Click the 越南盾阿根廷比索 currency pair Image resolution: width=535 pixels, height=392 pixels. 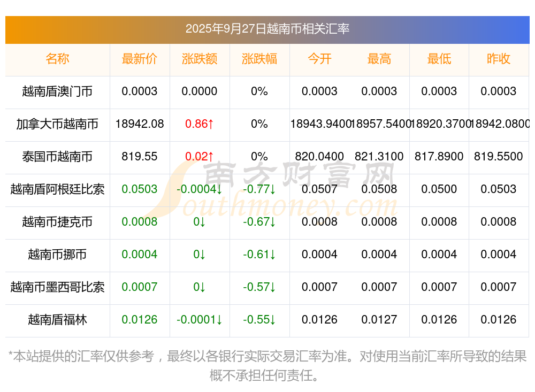coord(57,189)
